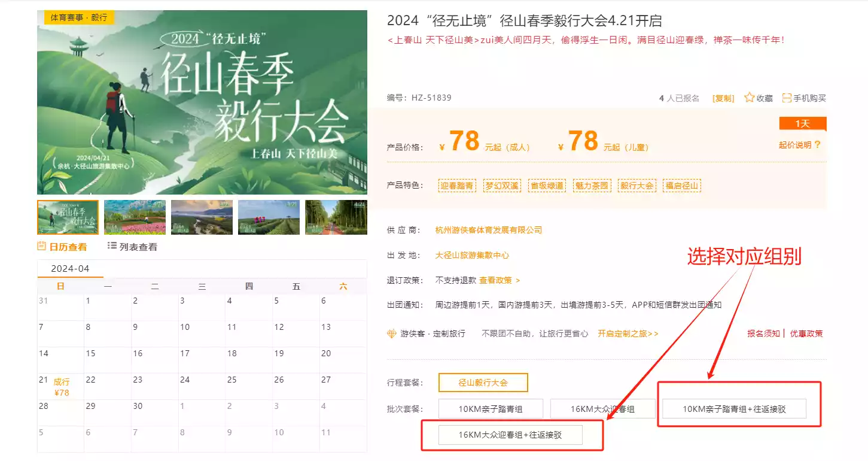Click the diamond icon next to 游侠客·定制旅行
Screen dimensions: 868x461
(x=392, y=333)
